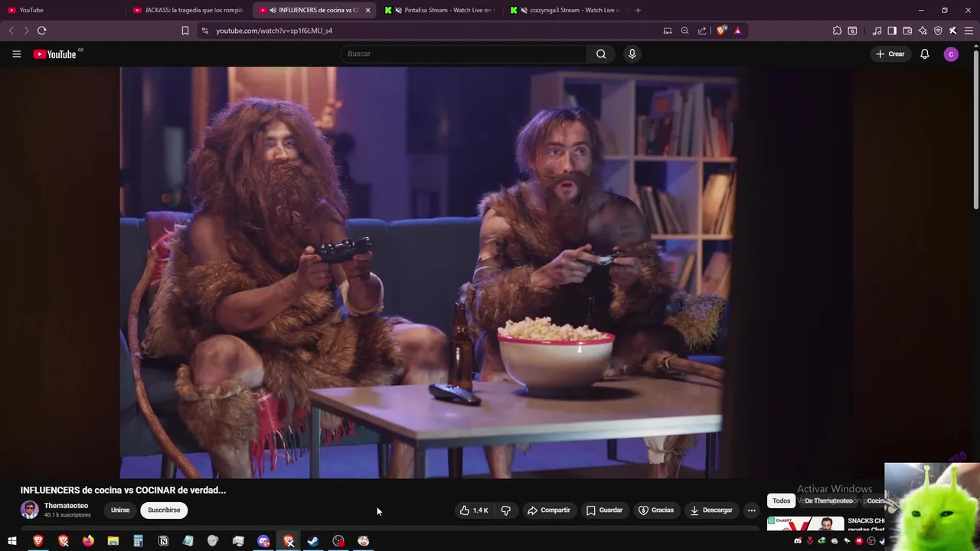980x551 pixels.
Task: Send a Gracias super thanks
Action: (657, 510)
